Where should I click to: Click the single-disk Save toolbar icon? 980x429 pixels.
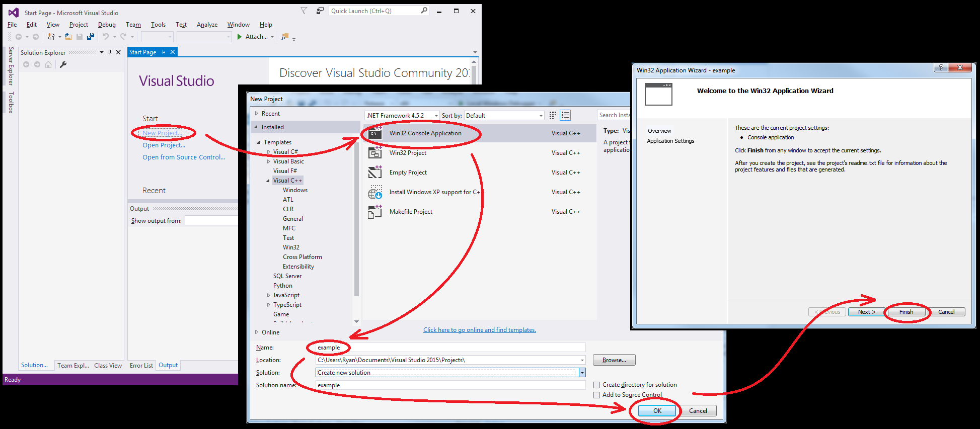point(80,37)
